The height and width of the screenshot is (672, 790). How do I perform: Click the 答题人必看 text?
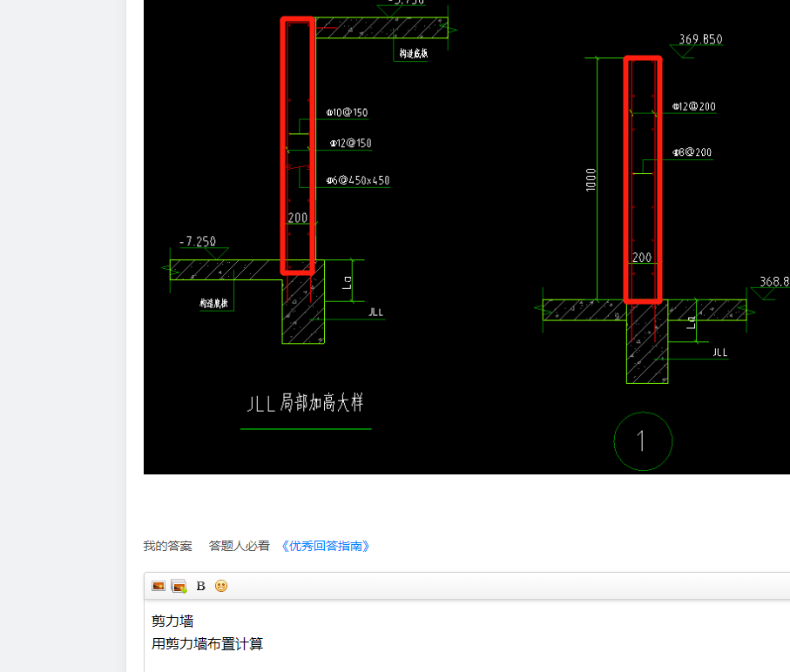[239, 546]
